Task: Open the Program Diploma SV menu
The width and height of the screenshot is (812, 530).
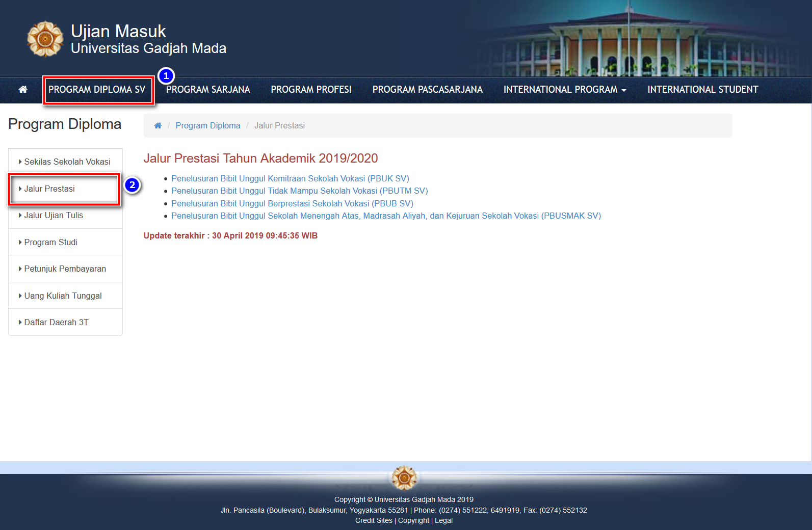Action: 97,90
